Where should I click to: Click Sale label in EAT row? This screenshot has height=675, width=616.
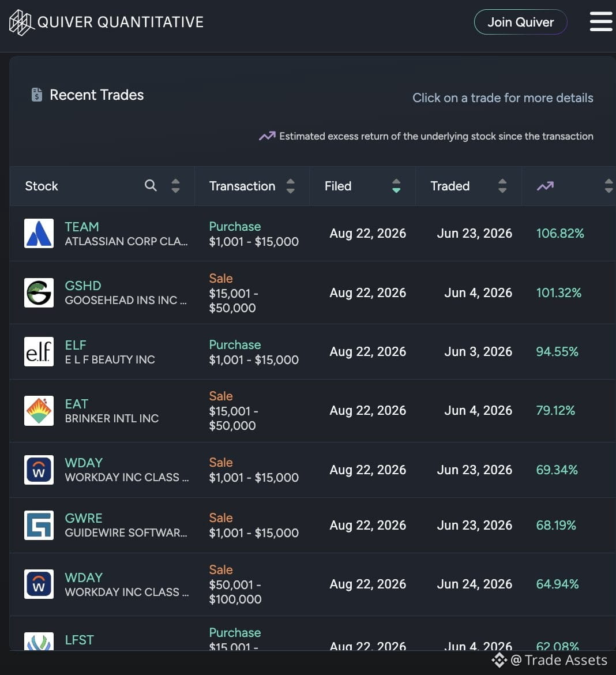[221, 396]
